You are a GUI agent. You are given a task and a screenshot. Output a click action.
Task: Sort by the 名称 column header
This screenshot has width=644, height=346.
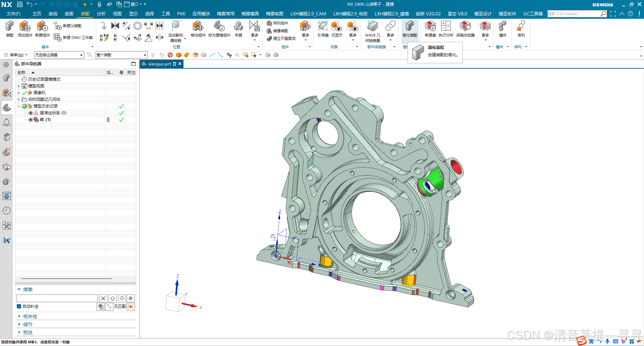click(60, 73)
